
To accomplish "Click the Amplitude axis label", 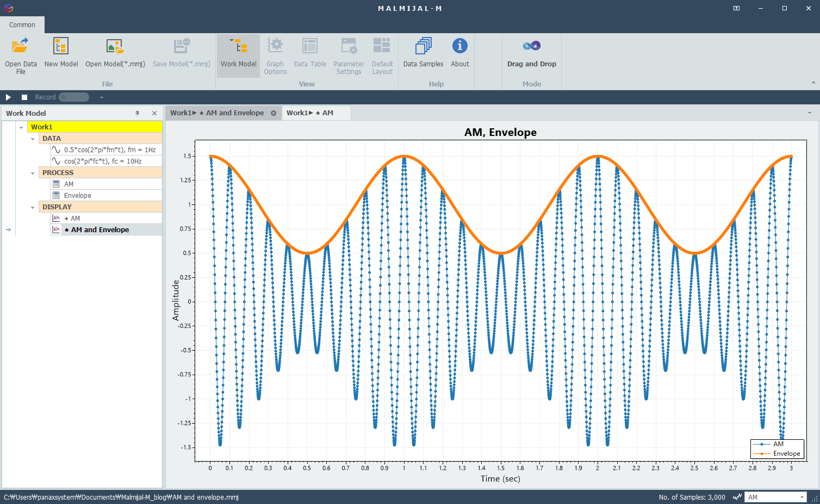I will pyautogui.click(x=176, y=300).
